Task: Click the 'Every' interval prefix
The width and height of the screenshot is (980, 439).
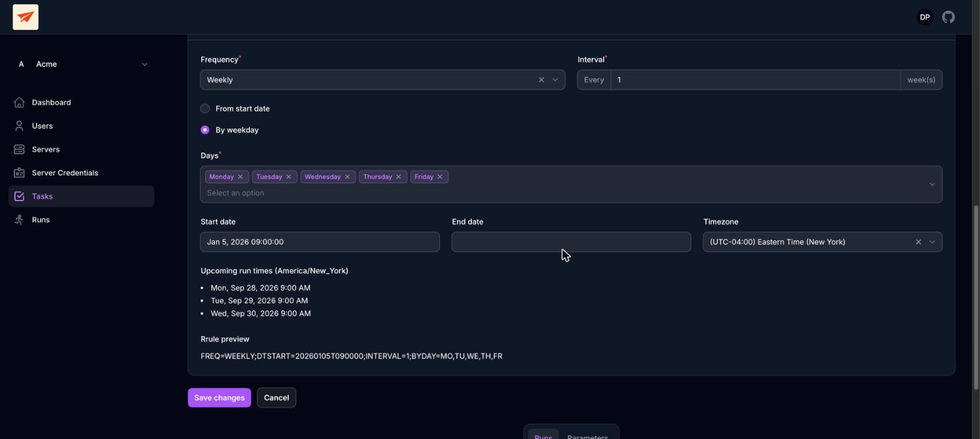Action: 594,80
